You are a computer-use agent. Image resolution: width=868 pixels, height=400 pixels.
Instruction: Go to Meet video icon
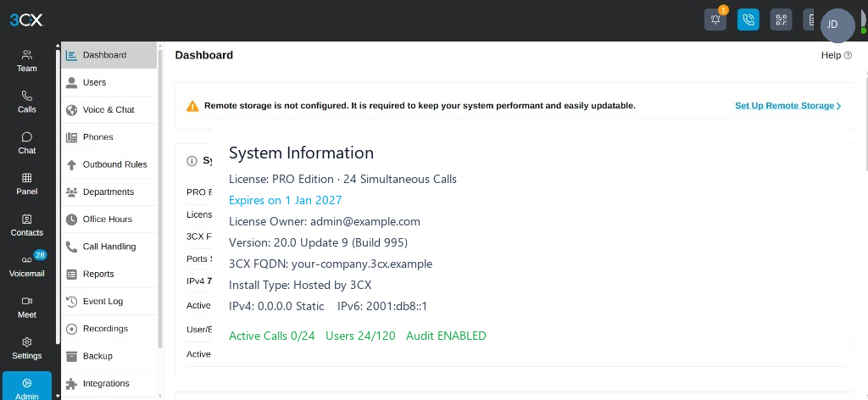(26, 307)
